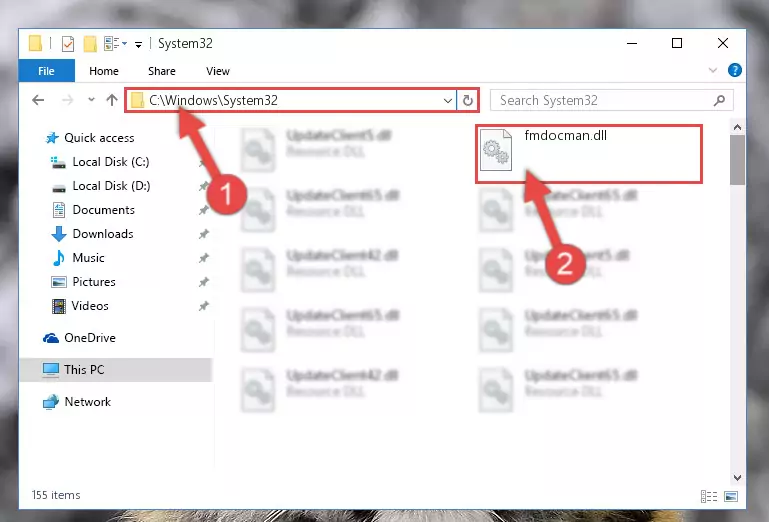The width and height of the screenshot is (769, 522).
Task: Open Pictures in the navigation pane
Action: click(83, 282)
